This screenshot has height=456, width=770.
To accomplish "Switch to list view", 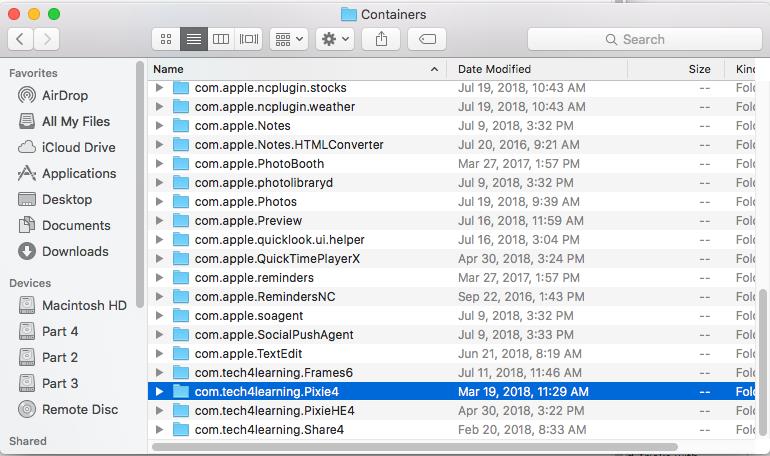I will [194, 39].
